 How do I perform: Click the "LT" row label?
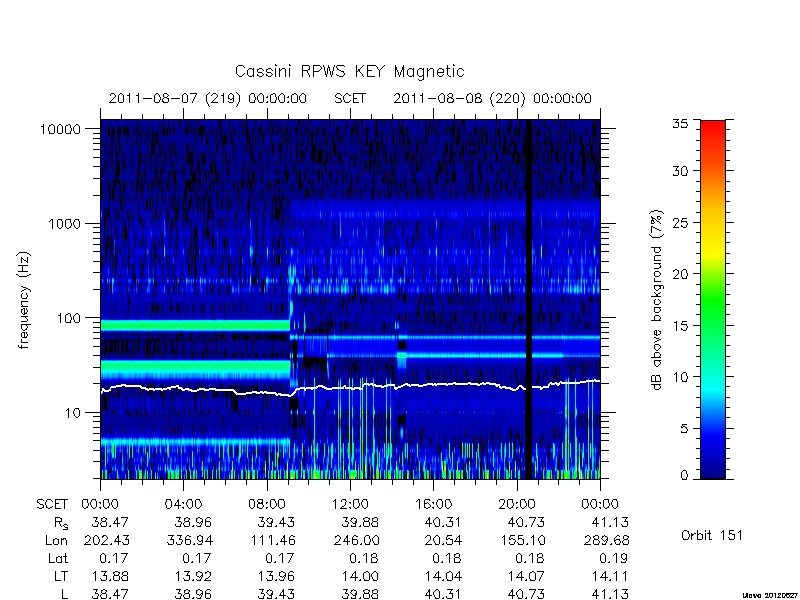pyautogui.click(x=61, y=576)
